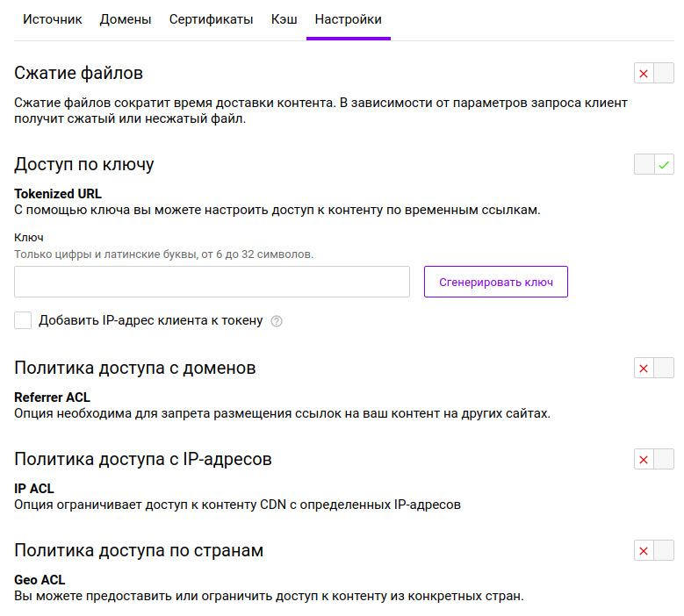The image size is (684, 616).
Task: Open help icon next to IP-адрес клиента
Action: (277, 321)
